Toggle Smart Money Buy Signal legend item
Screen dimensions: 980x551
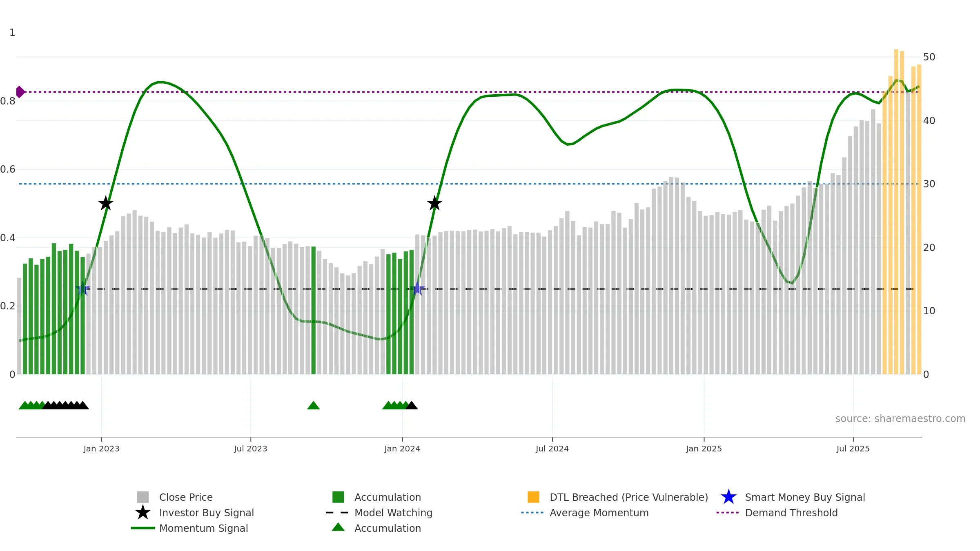[804, 497]
